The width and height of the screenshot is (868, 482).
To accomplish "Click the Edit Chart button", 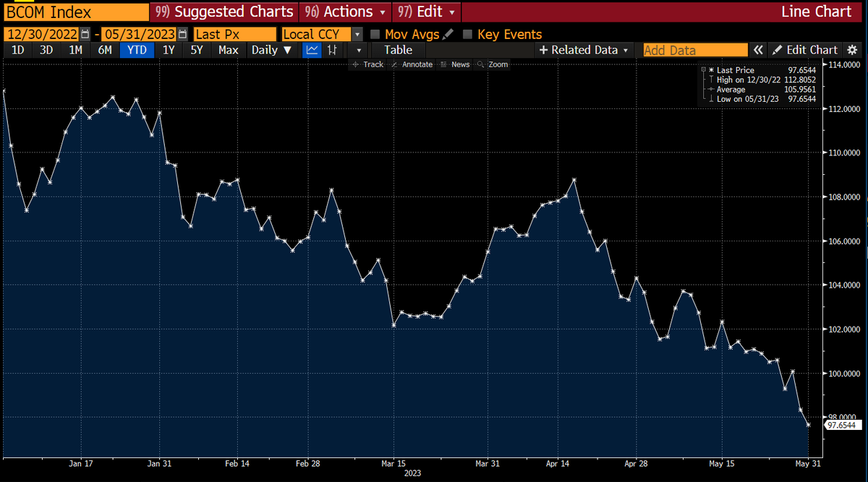I will coord(805,50).
